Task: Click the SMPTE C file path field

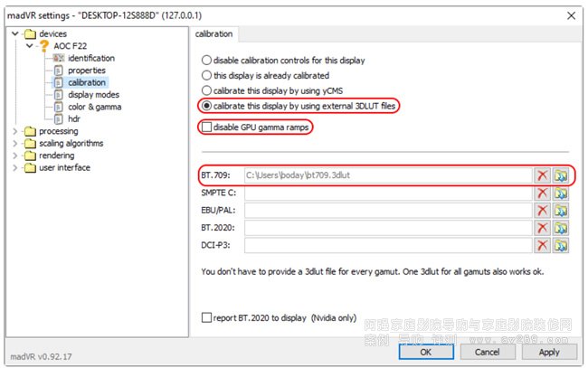Action: pos(386,193)
